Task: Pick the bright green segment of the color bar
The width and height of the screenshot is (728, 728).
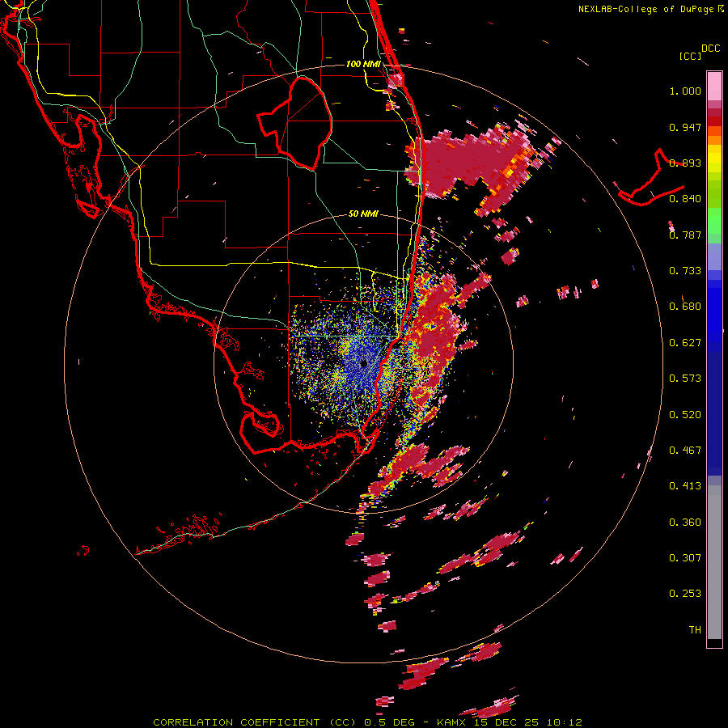Action: 714,221
